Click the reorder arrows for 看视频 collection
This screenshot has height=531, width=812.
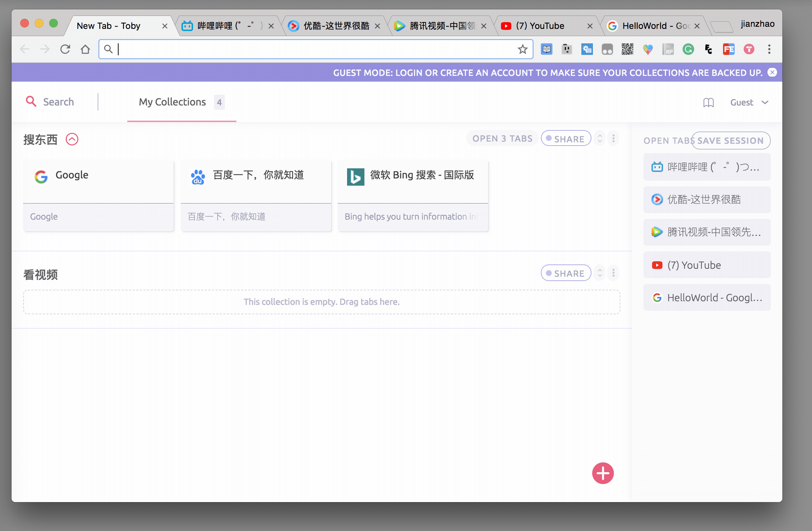600,273
